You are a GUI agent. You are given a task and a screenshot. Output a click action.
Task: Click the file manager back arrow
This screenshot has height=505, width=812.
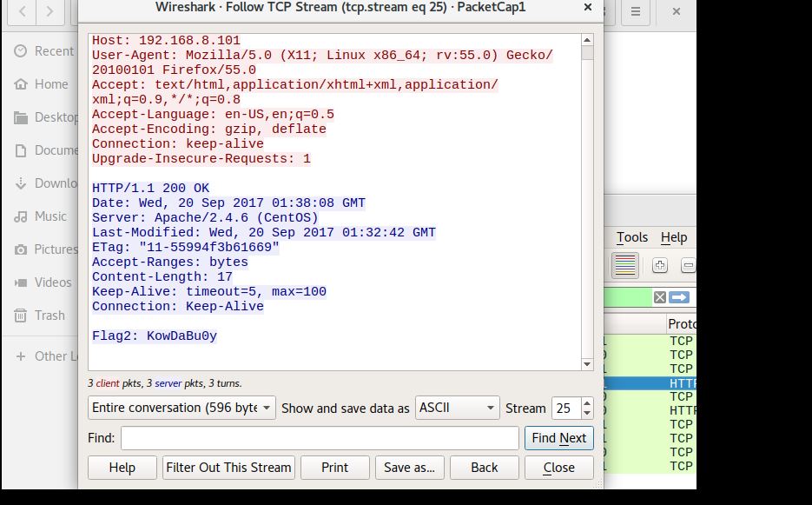[x=23, y=11]
